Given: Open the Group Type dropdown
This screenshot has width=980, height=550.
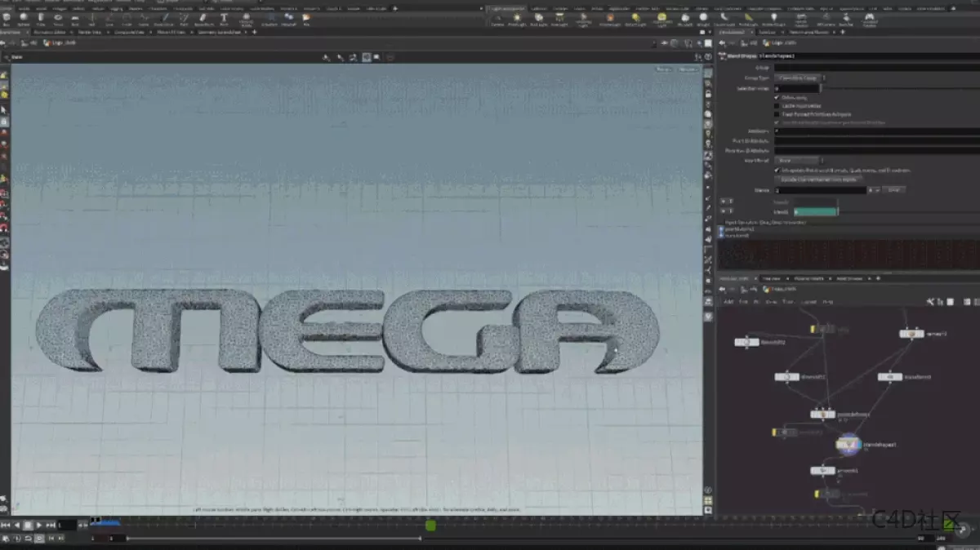Looking at the screenshot, I should coord(798,78).
